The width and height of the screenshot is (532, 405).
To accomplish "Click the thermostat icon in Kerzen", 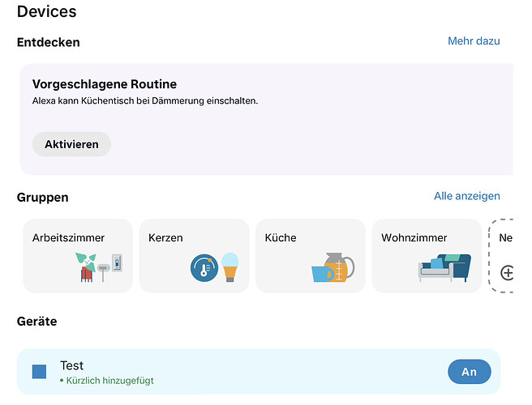I will [x=204, y=268].
